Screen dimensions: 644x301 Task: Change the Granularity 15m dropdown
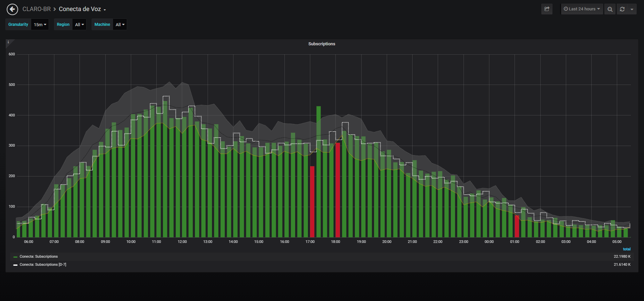tap(40, 24)
